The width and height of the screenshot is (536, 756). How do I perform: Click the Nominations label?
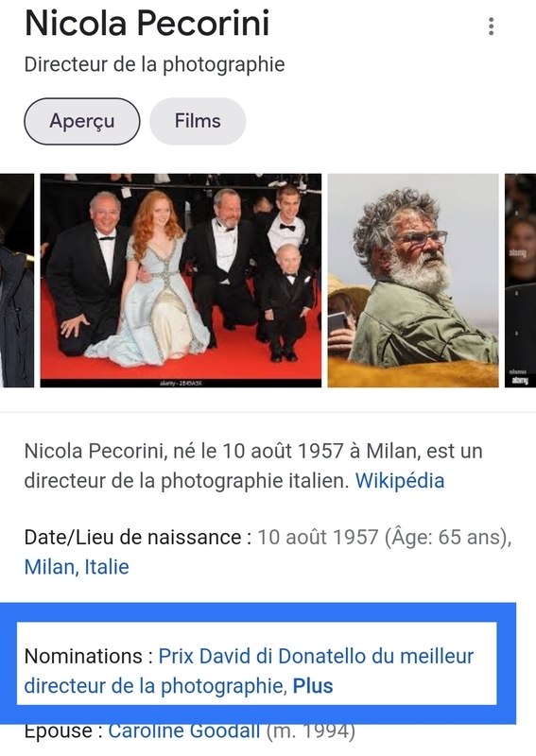coord(88,656)
